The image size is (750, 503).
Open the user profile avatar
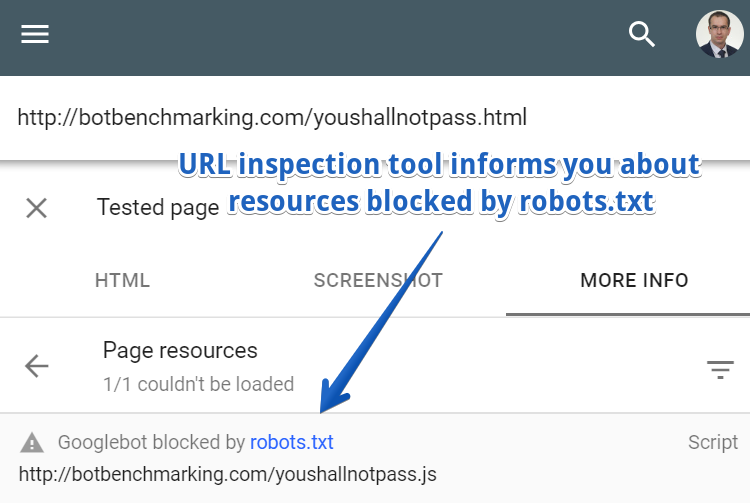point(719,34)
